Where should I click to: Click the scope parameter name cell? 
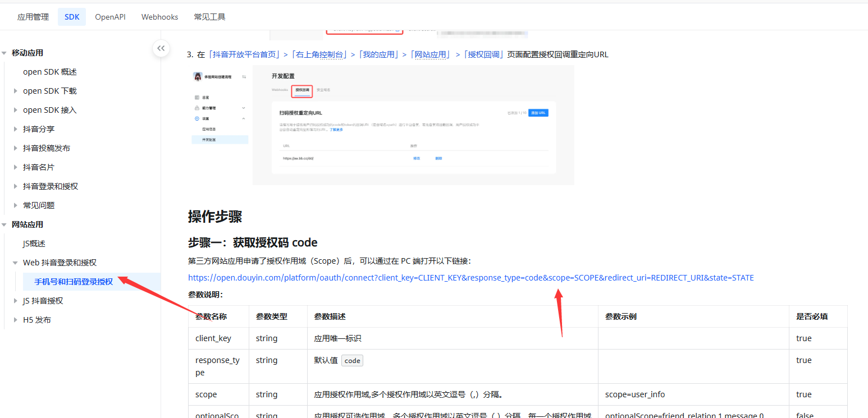click(x=219, y=394)
